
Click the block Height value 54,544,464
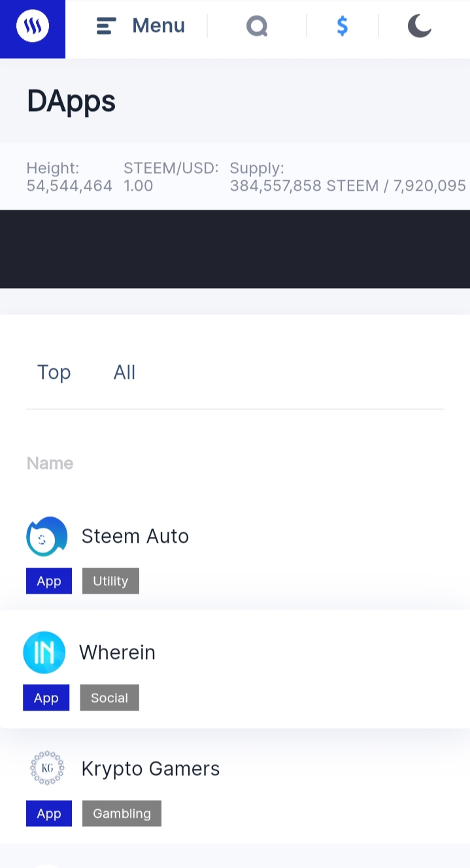69,185
